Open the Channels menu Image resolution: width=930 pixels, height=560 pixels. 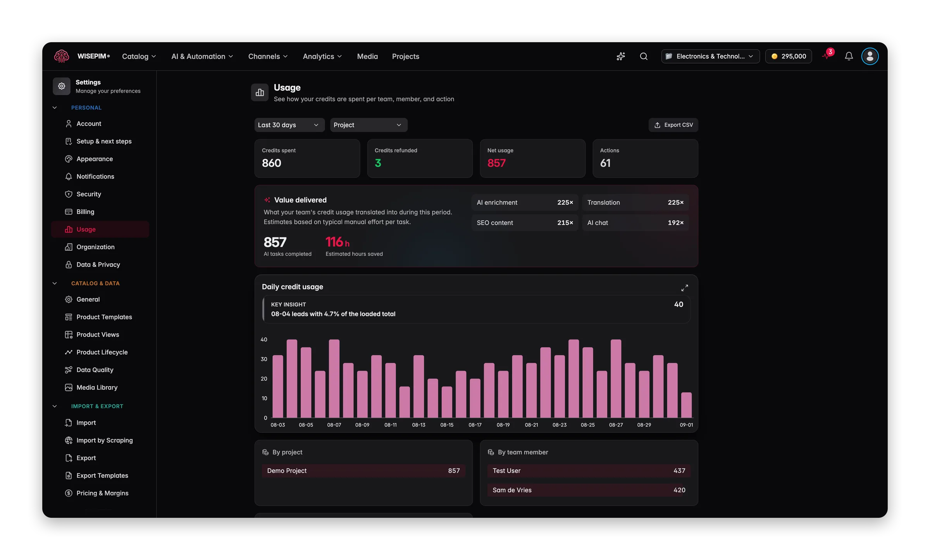click(x=268, y=56)
